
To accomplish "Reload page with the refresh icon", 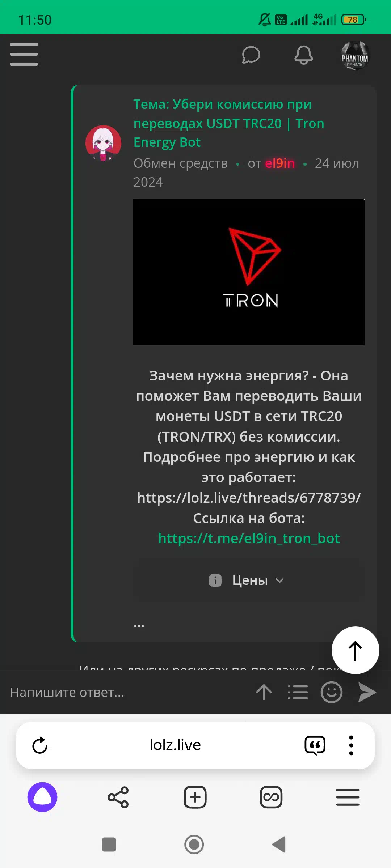I will (x=40, y=745).
